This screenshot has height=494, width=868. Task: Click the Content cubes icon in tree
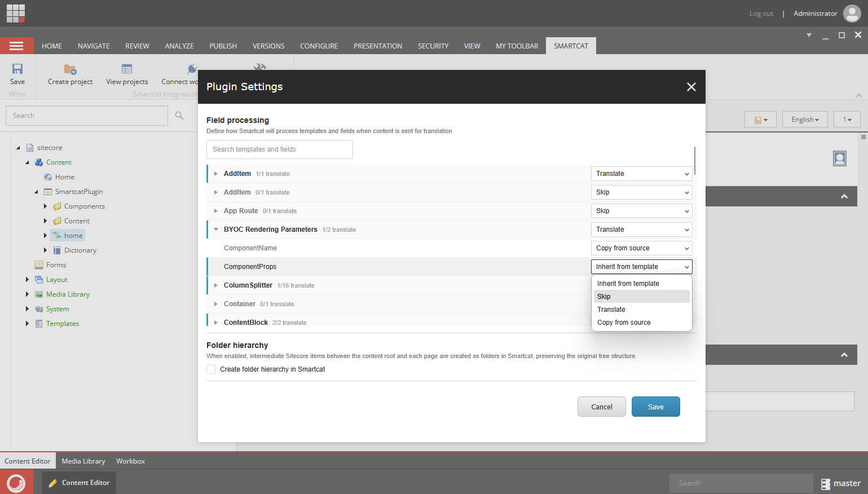39,162
